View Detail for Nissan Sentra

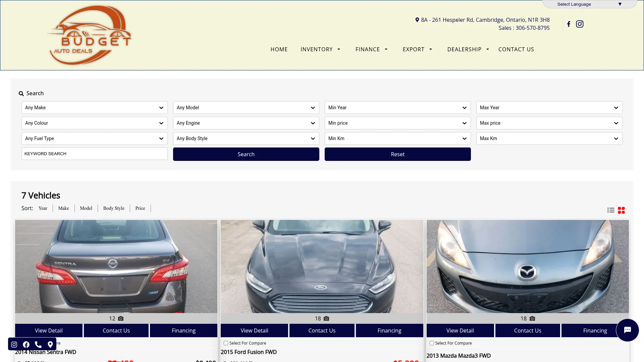49,330
